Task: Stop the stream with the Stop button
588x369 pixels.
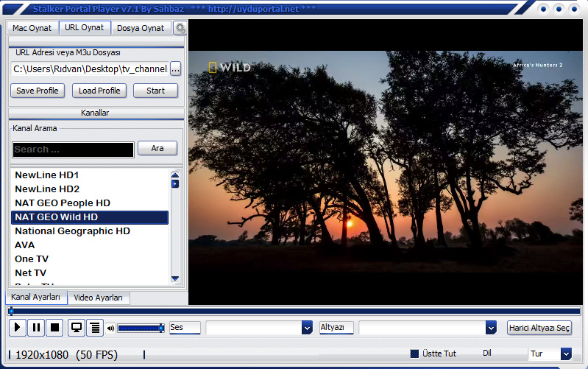Action: click(54, 328)
